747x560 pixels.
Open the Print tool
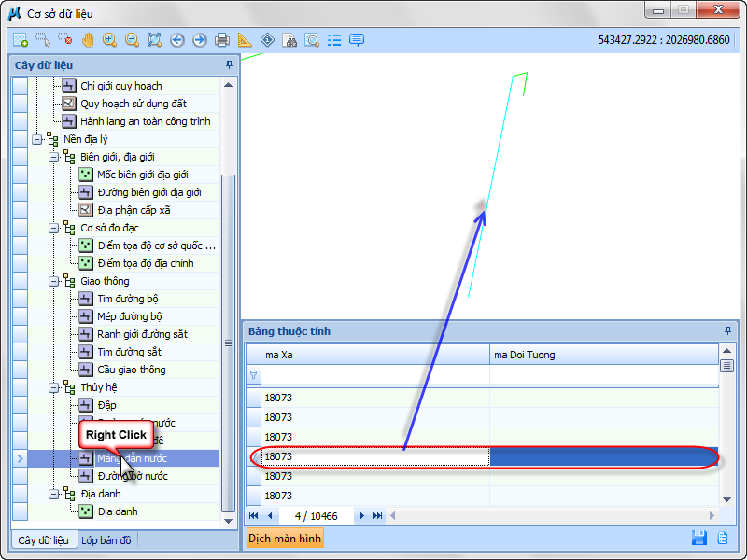tap(222, 40)
